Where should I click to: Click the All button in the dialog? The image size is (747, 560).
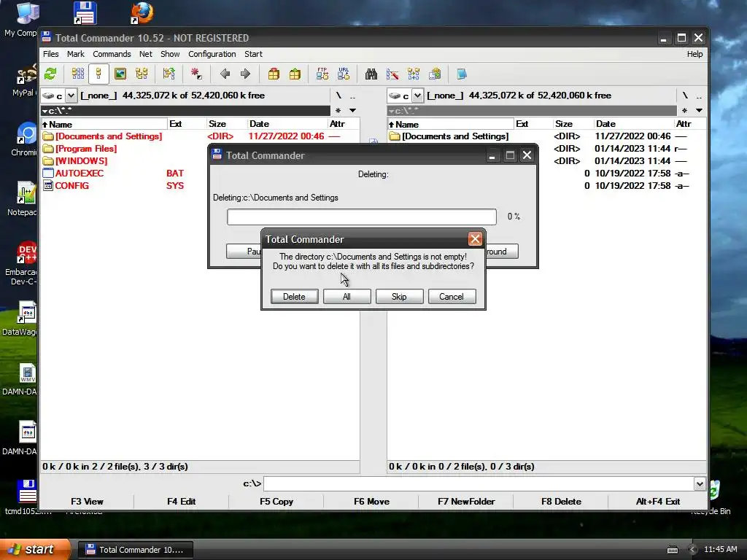coord(347,297)
